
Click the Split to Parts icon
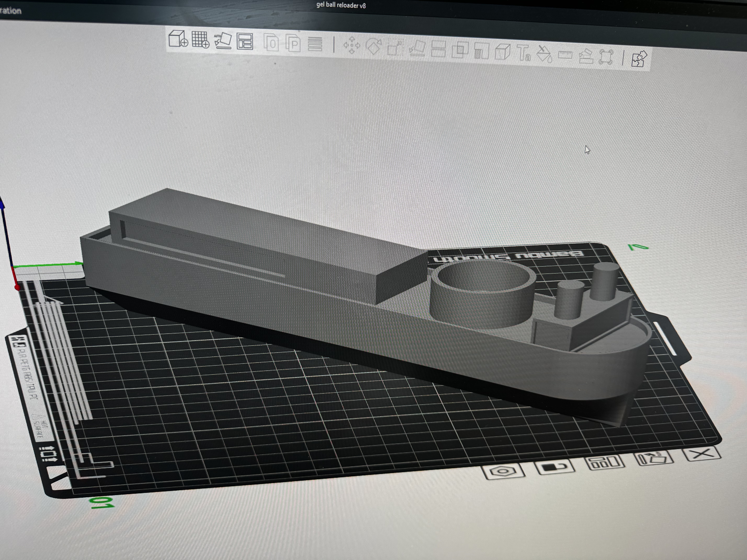293,44
